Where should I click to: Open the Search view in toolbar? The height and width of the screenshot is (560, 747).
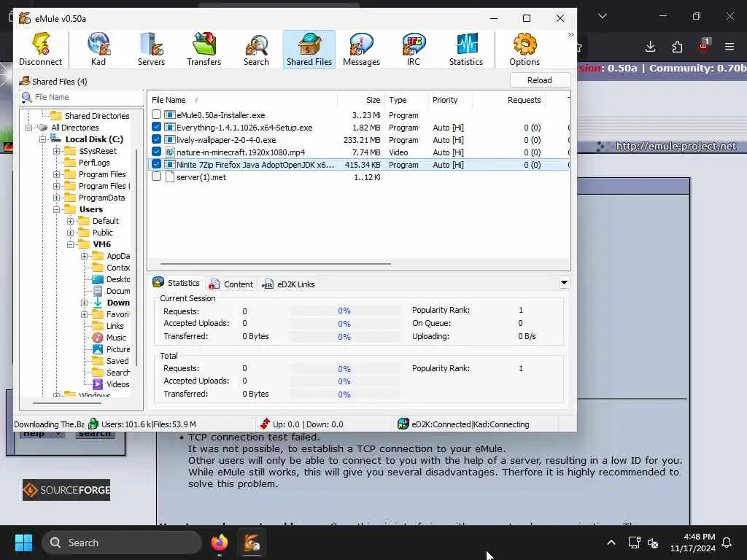pyautogui.click(x=256, y=49)
